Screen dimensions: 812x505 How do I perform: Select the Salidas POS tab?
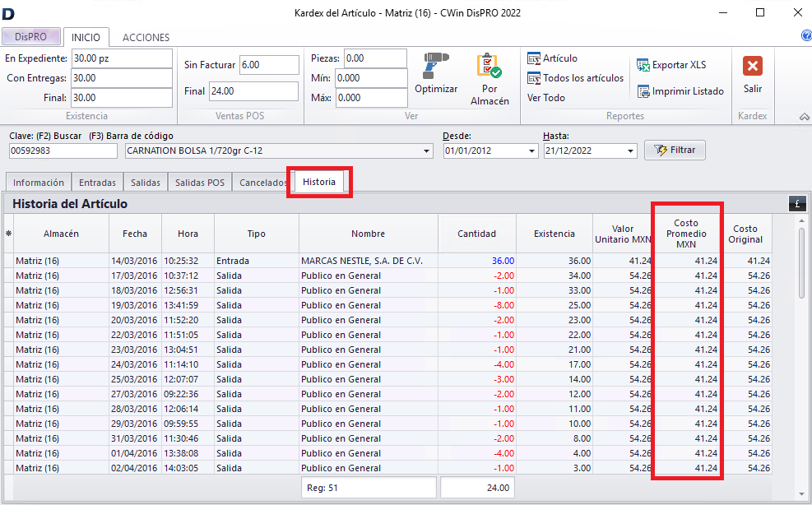[200, 183]
